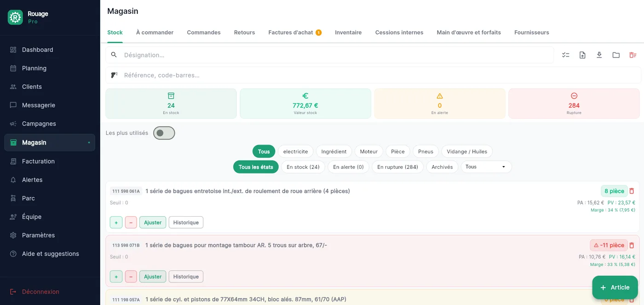Click the magnifier search icon
This screenshot has height=305, width=644.
pos(114,55)
